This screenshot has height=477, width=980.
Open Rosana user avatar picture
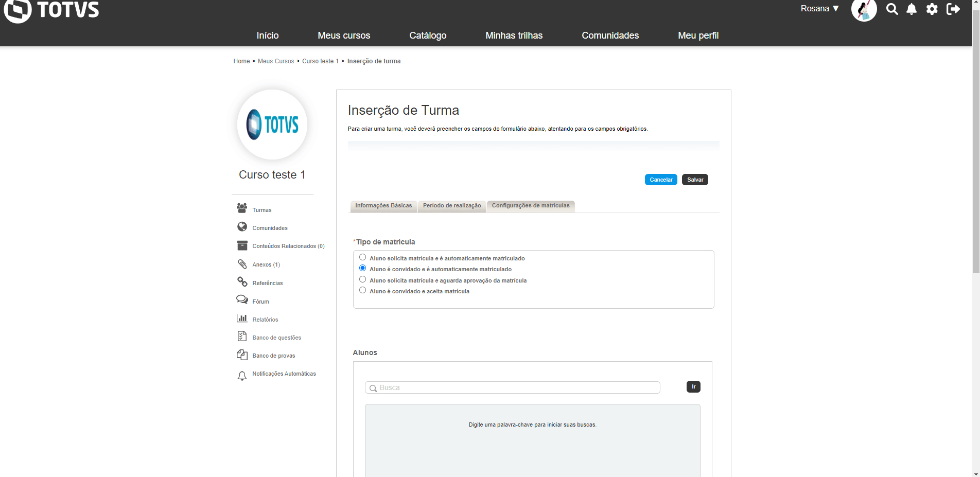(864, 10)
